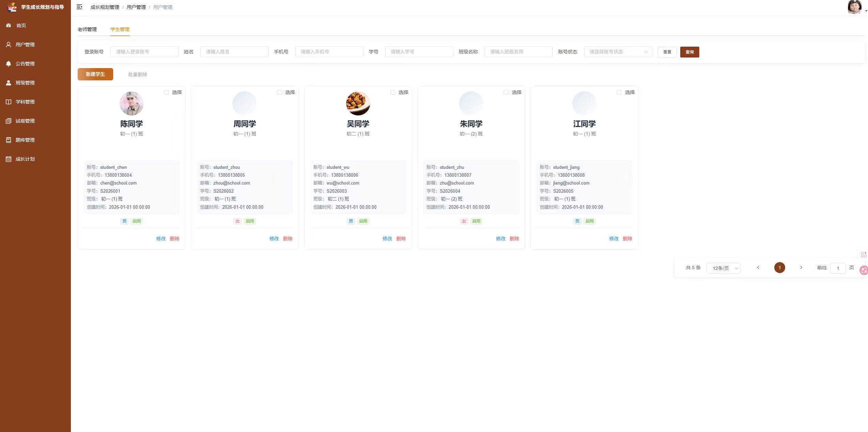Switch to the 老师管理 tab
868x432 pixels.
[x=87, y=29]
